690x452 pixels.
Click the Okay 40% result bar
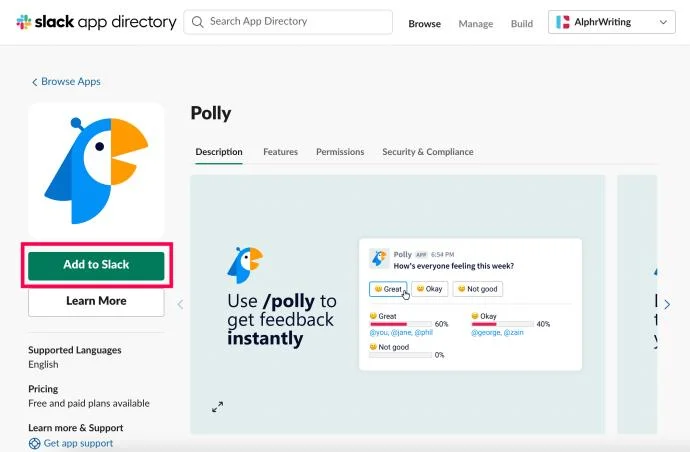[x=503, y=324]
